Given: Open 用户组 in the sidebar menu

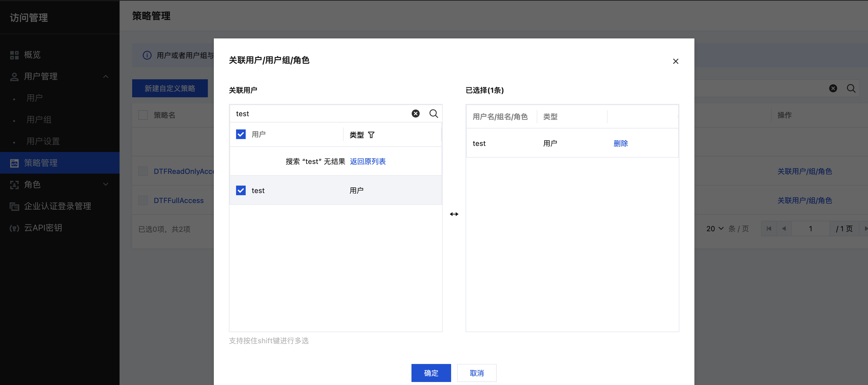Looking at the screenshot, I should click(x=39, y=120).
